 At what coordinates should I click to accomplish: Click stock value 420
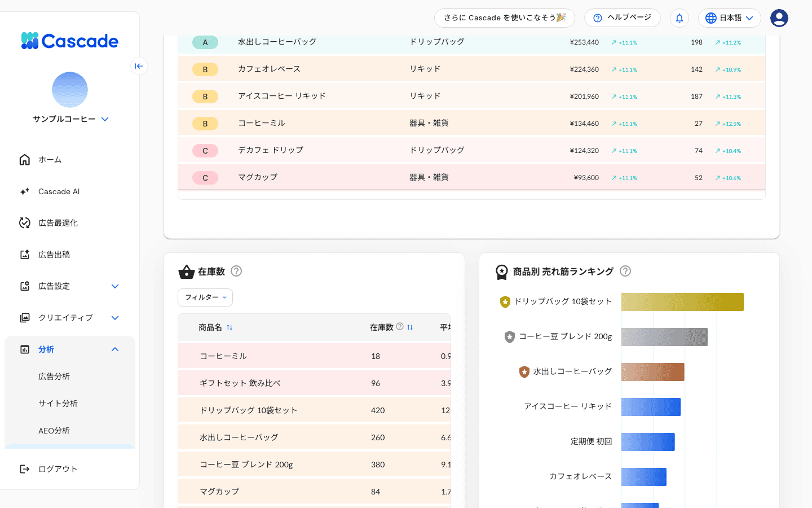coord(378,410)
